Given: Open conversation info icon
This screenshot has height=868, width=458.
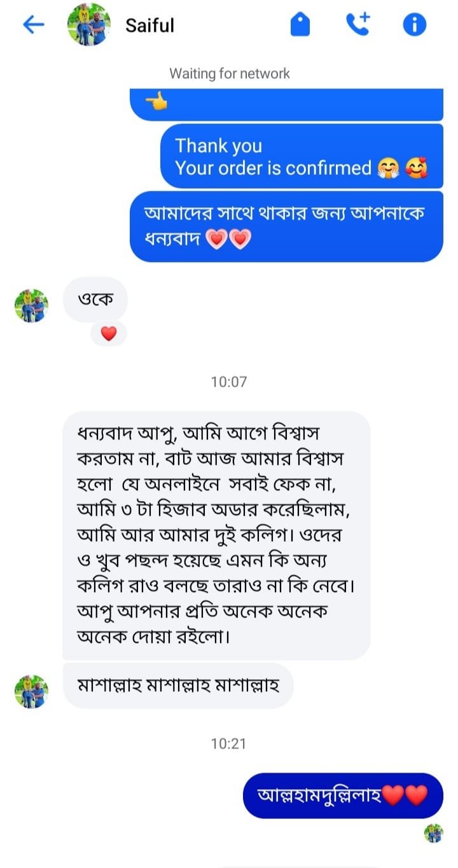Looking at the screenshot, I should pyautogui.click(x=414, y=25).
